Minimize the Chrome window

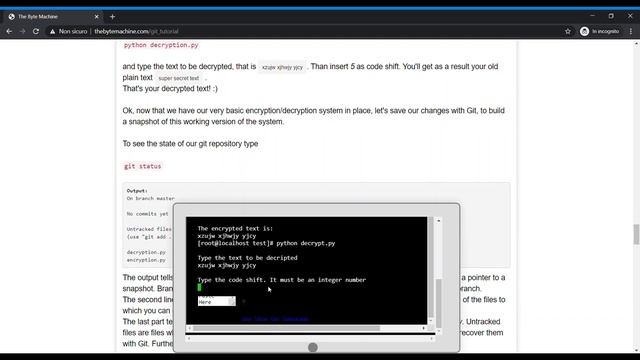tap(592, 16)
